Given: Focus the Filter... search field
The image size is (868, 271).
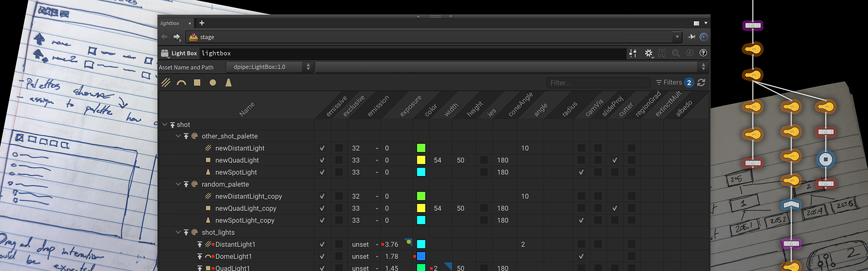Looking at the screenshot, I should tap(598, 83).
